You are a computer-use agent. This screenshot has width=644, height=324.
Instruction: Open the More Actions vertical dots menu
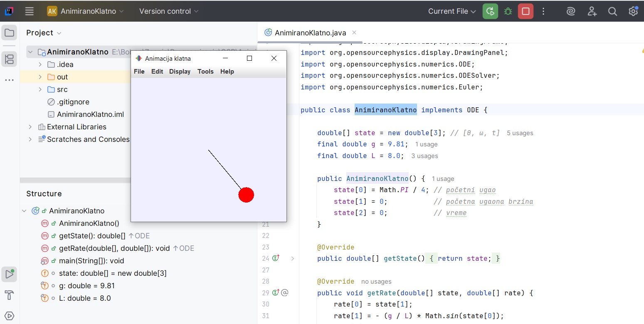[543, 11]
